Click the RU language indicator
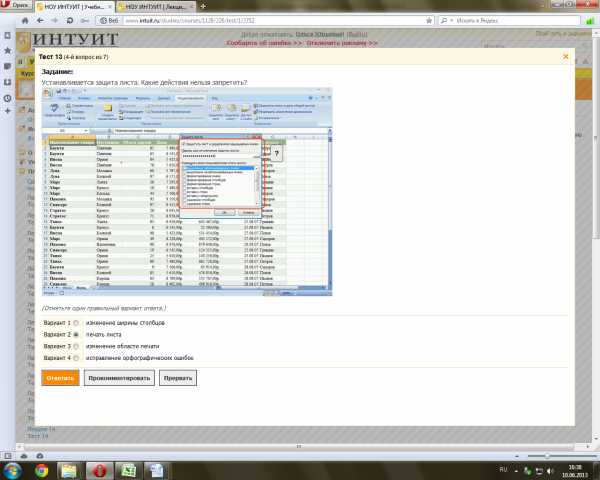 503,469
